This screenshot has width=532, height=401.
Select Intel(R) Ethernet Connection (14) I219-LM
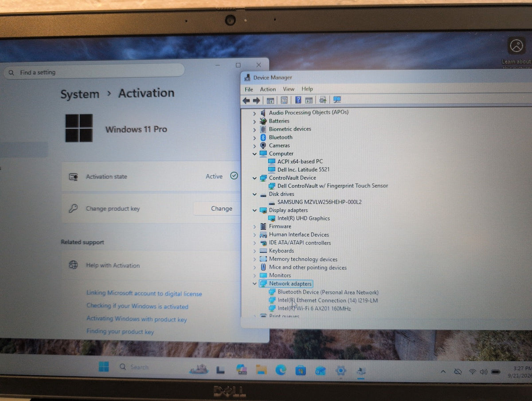click(328, 300)
